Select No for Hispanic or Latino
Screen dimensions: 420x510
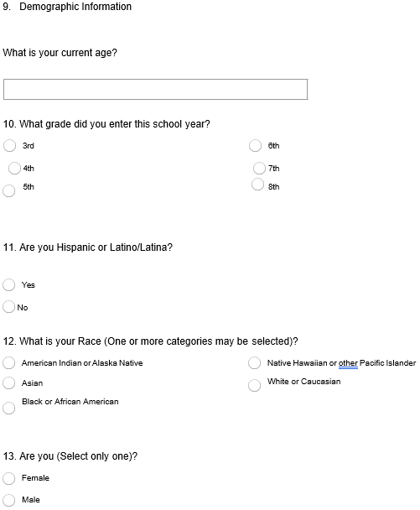click(8, 307)
